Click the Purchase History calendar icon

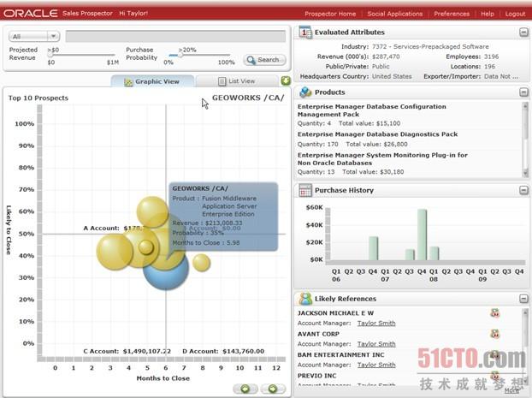(x=305, y=190)
